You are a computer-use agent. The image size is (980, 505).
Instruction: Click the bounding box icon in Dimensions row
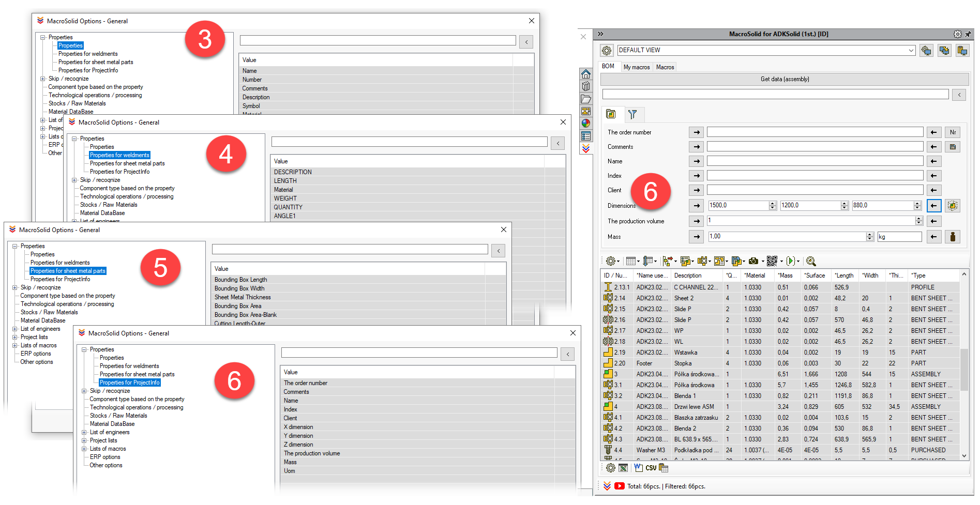tap(953, 206)
